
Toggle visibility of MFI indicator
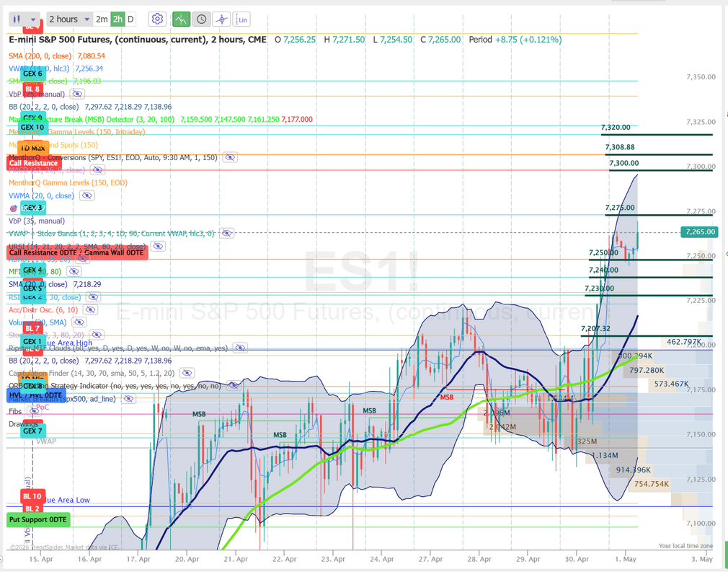coord(74,271)
